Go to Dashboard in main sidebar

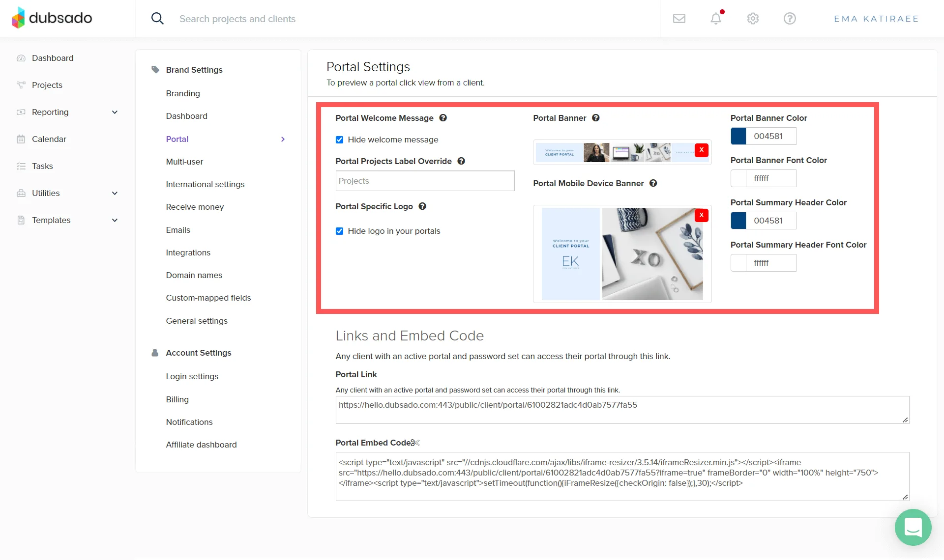coord(53,58)
